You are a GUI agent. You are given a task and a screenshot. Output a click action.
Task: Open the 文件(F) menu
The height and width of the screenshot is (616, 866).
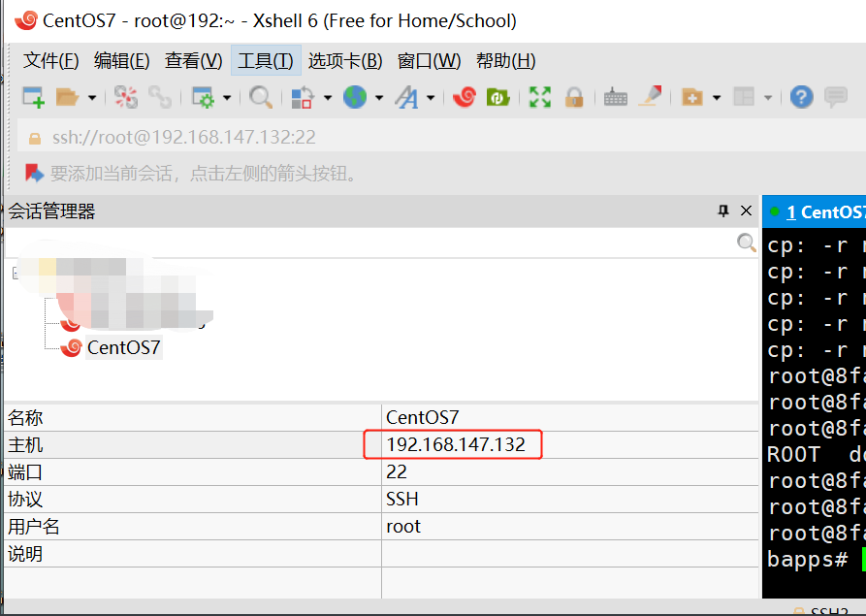click(50, 61)
